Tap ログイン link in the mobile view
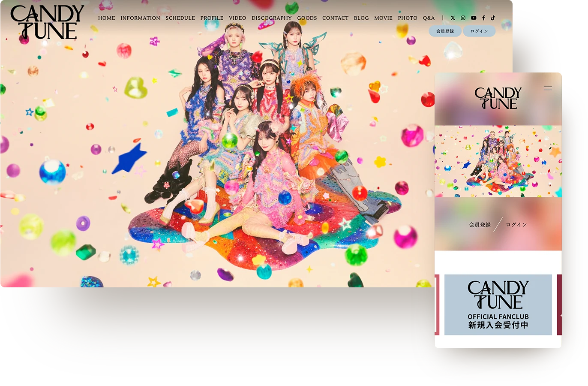 516,225
